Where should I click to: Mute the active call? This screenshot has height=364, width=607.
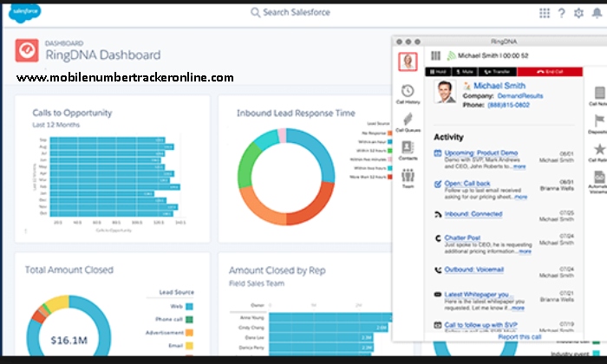[467, 71]
